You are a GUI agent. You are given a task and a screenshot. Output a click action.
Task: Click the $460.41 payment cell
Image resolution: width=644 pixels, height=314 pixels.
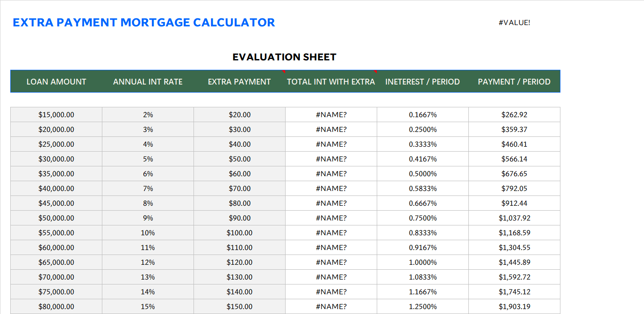(x=514, y=144)
